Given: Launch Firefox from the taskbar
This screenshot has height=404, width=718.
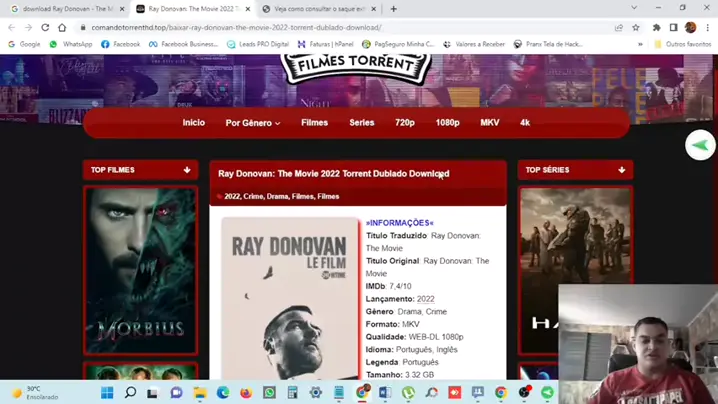Looking at the screenshot, I should tap(246, 393).
